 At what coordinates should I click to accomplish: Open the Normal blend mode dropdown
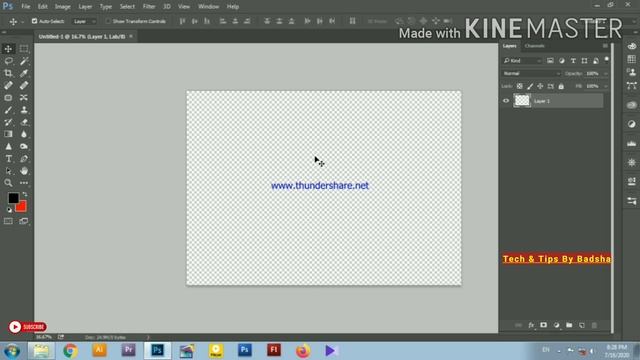(531, 73)
